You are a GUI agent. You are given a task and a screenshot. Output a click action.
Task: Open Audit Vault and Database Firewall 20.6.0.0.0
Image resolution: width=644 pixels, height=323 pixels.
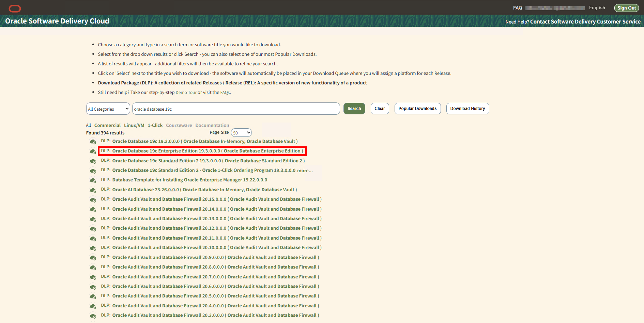[216, 286]
